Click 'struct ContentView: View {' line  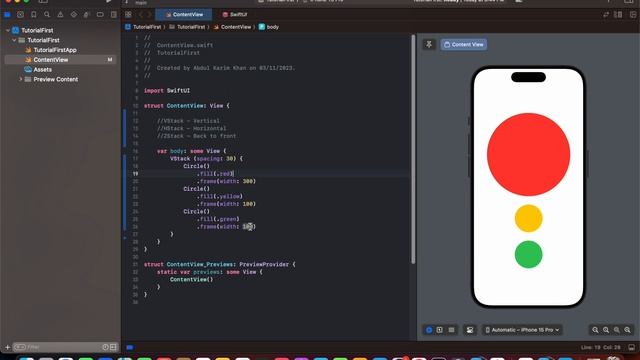[187, 106]
